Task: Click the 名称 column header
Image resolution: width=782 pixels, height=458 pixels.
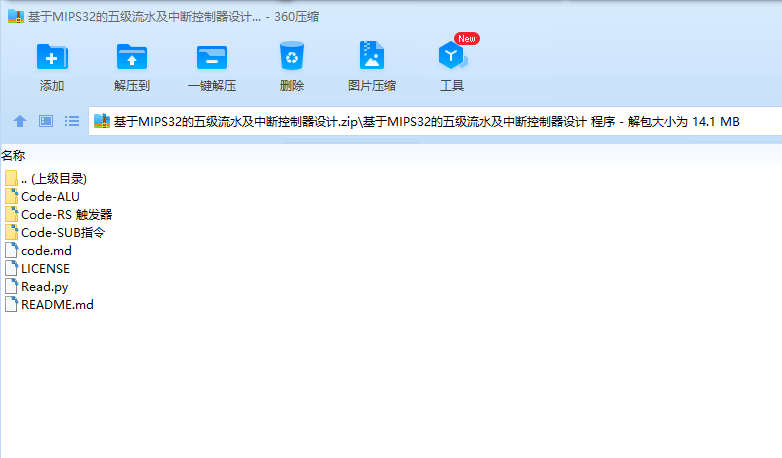Action: (x=13, y=156)
